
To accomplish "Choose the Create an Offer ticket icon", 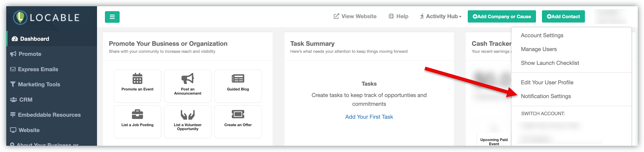I will coord(238,114).
